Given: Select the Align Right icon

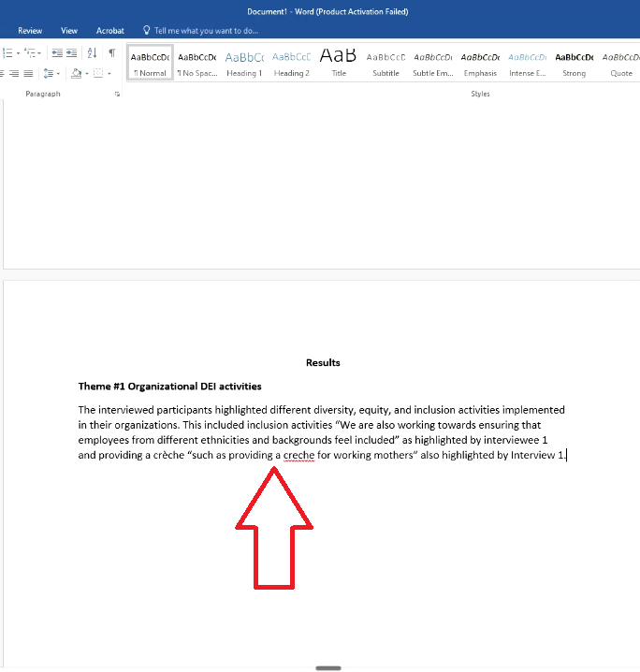Looking at the screenshot, I should coord(14,74).
